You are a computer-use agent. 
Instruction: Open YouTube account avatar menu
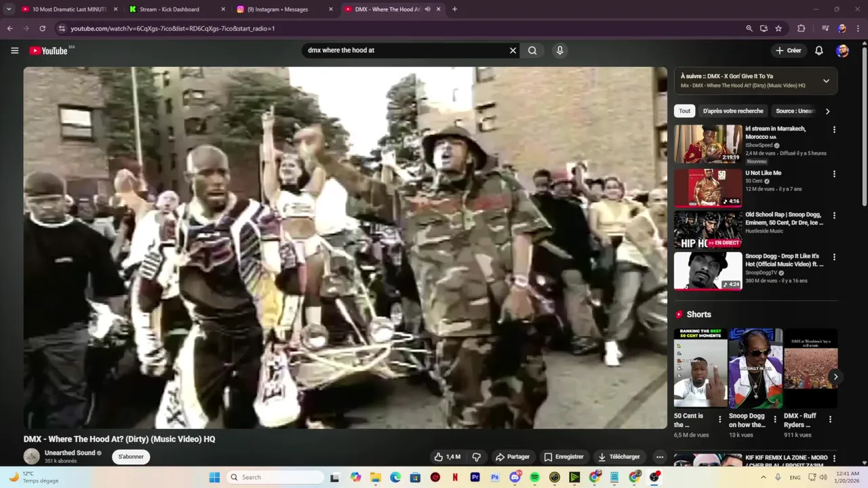(x=842, y=51)
